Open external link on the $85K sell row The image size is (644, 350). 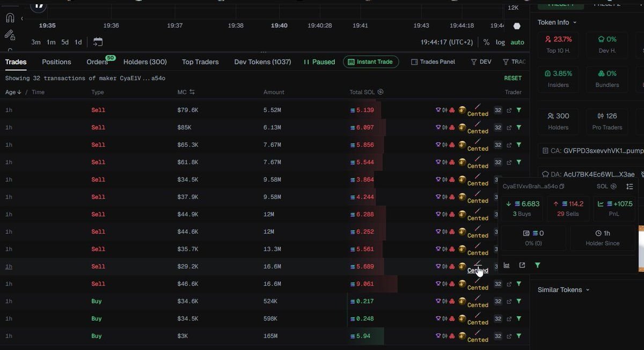point(509,128)
